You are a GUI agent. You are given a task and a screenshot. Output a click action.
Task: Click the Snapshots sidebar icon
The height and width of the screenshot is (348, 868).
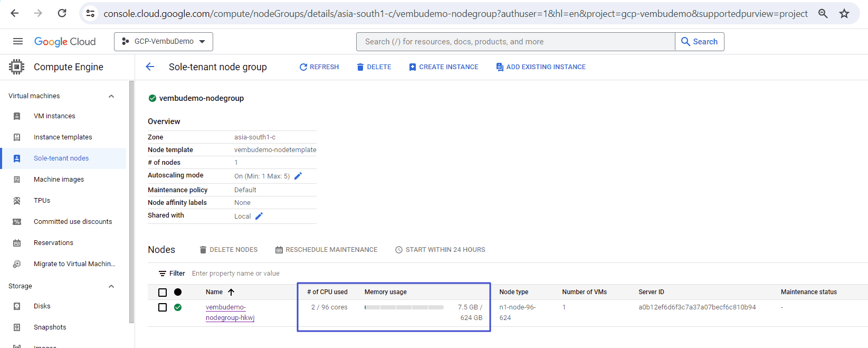tap(17, 327)
